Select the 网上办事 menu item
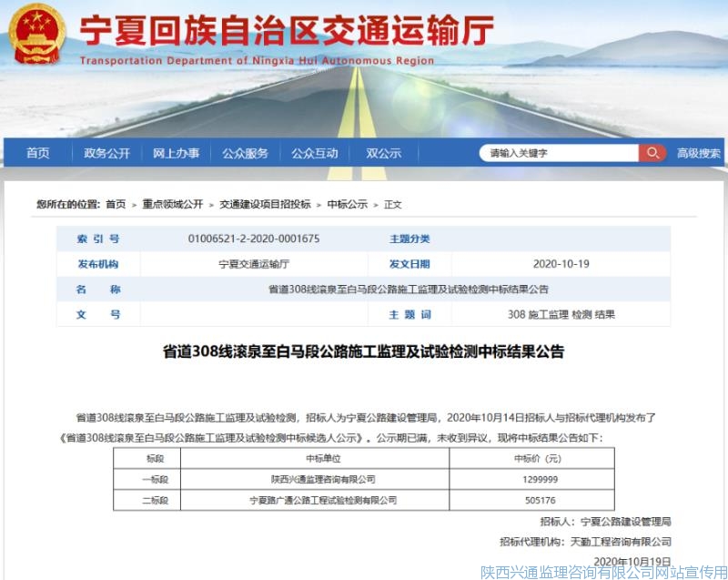 tap(176, 153)
